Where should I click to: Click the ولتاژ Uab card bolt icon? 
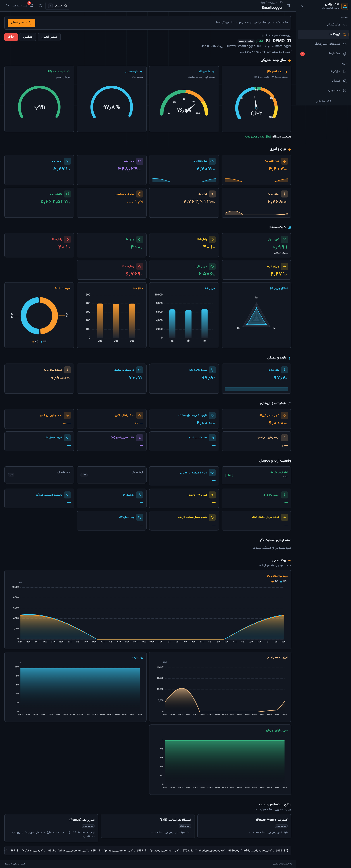pos(212,239)
